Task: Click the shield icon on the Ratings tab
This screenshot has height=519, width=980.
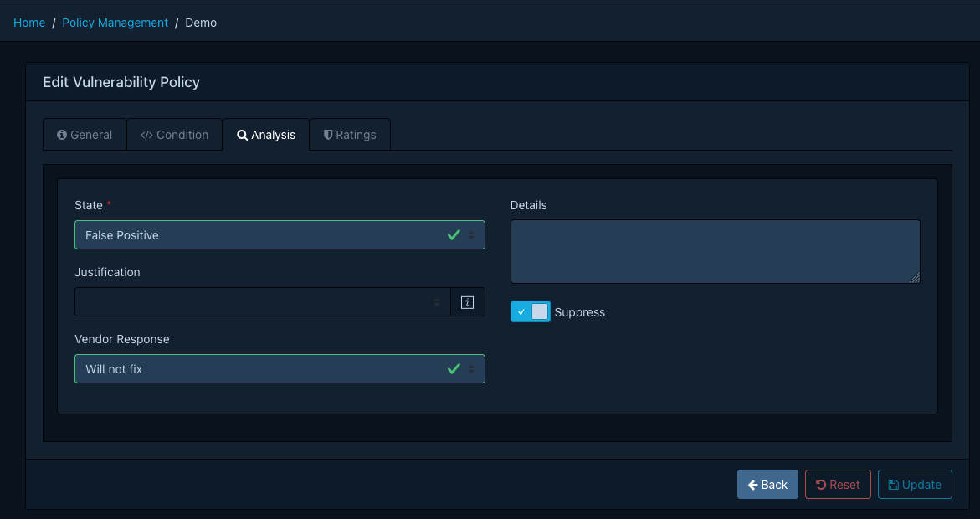Action: pos(327,134)
